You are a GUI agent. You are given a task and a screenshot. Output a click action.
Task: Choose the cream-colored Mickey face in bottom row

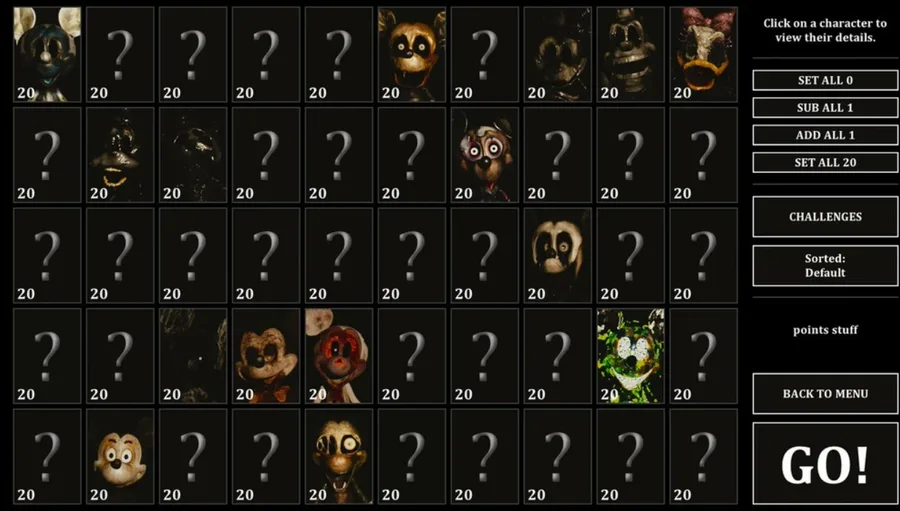click(x=120, y=456)
